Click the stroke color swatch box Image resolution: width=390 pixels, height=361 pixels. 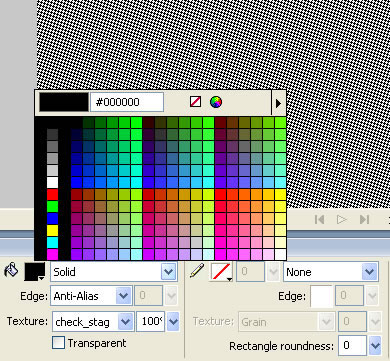(221, 272)
